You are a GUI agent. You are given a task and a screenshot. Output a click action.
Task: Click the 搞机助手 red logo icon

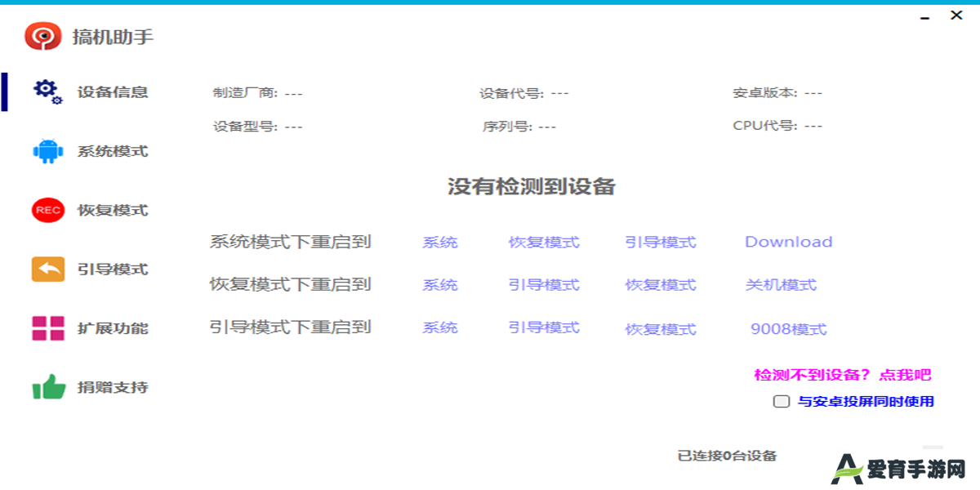pos(43,36)
